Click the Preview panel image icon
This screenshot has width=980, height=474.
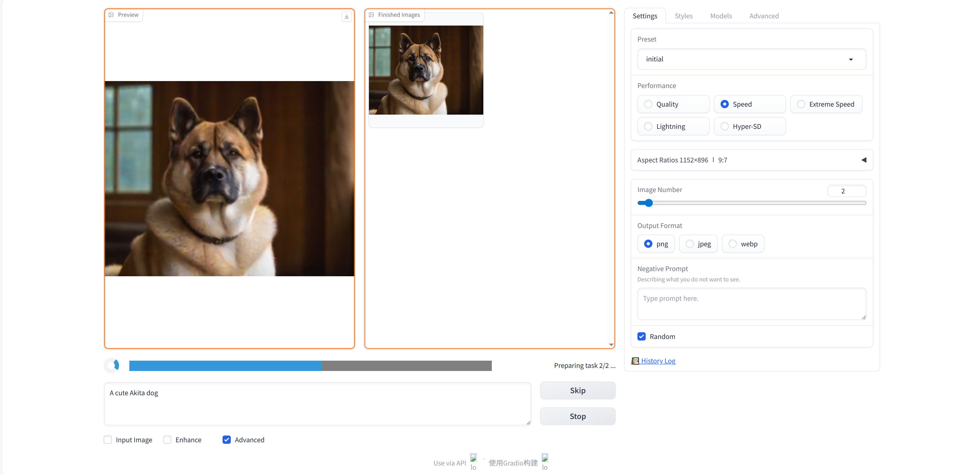point(111,15)
